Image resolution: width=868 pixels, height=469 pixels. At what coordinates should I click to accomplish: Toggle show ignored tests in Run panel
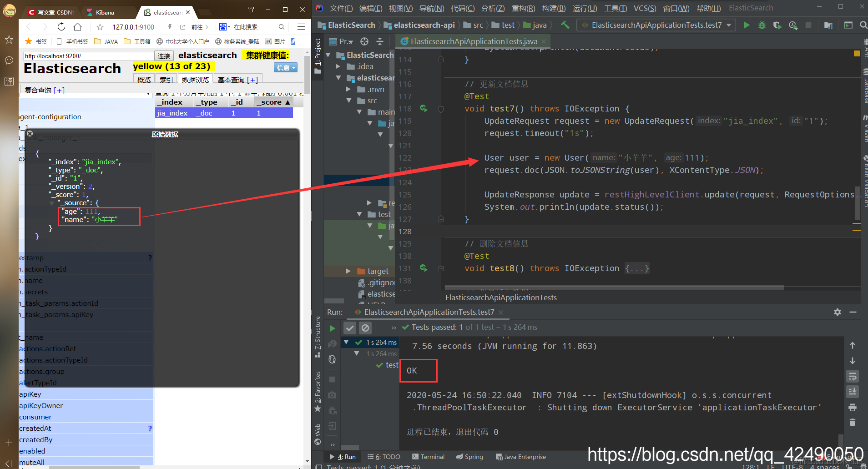point(365,328)
